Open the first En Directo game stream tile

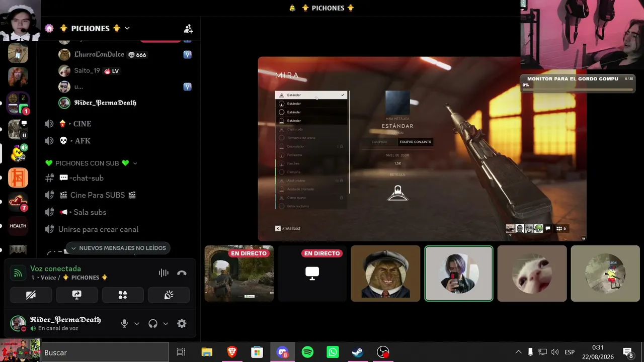[x=239, y=274]
